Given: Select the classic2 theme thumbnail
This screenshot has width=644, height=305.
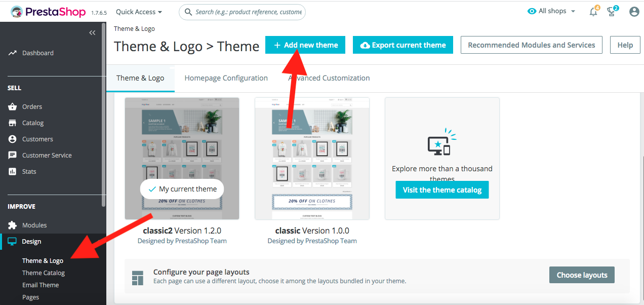Looking at the screenshot, I should (182, 159).
